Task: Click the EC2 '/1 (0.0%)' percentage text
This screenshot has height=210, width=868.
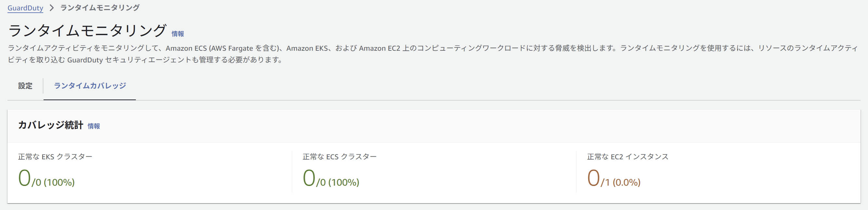Action: click(620, 182)
